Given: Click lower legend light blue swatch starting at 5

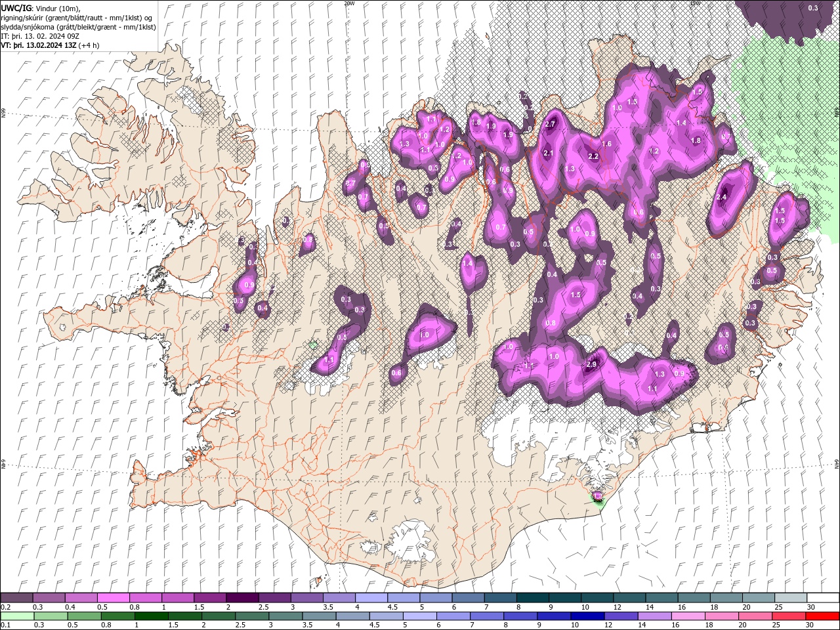Looking at the screenshot, I should 419,616.
